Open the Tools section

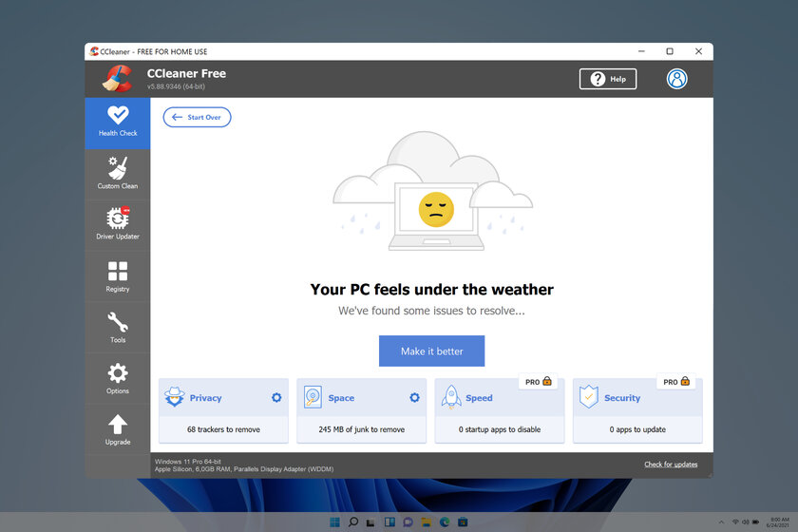(118, 328)
